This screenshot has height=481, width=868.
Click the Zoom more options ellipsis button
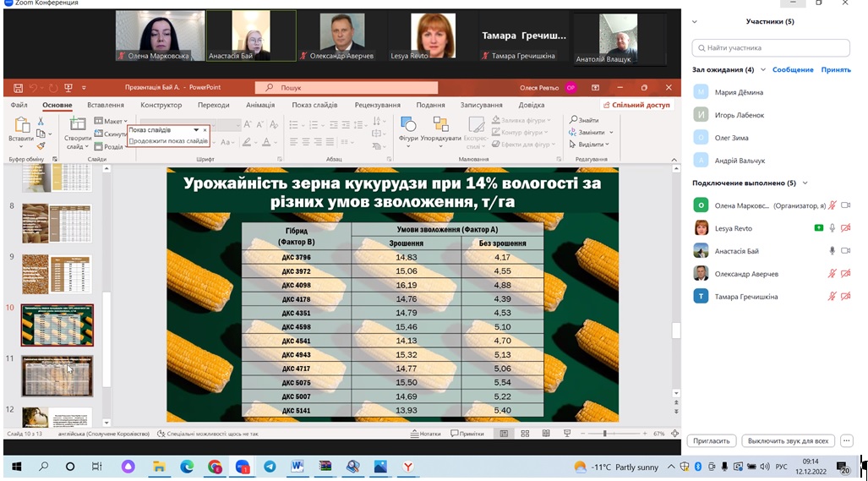pos(846,441)
